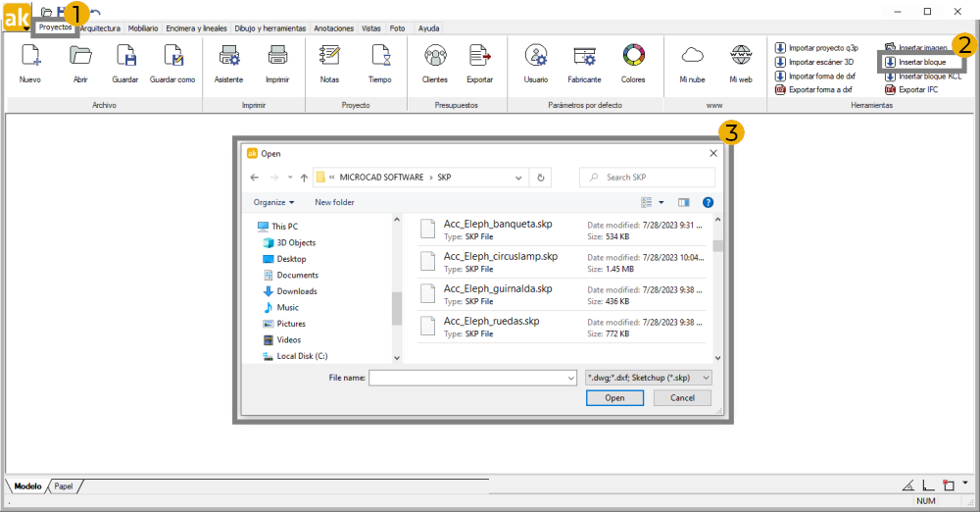Choose the Guardar como icon
This screenshot has height=512, width=980.
point(172,56)
